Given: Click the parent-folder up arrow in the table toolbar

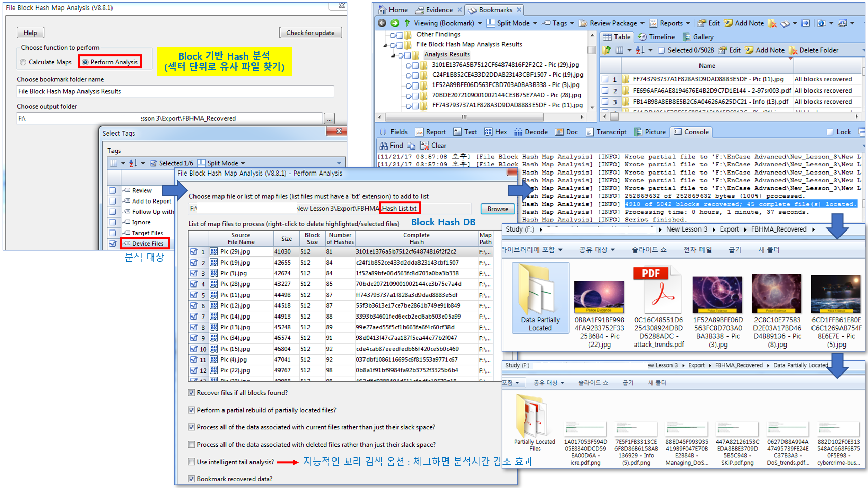Looking at the screenshot, I should 607,50.
